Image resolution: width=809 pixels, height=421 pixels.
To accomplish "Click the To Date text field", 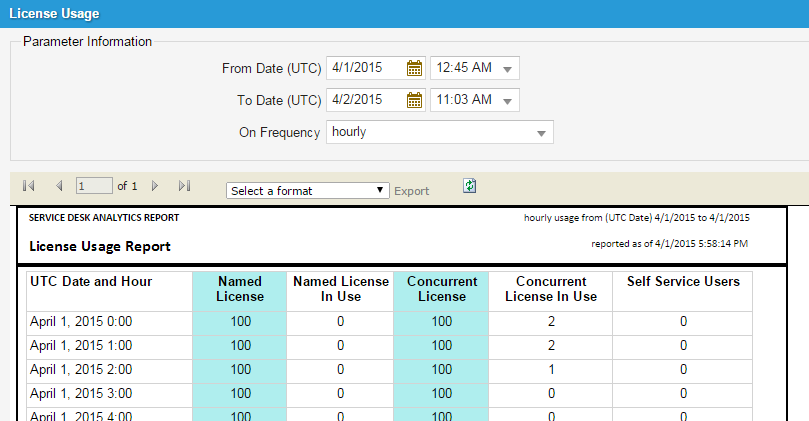I will pyautogui.click(x=366, y=100).
